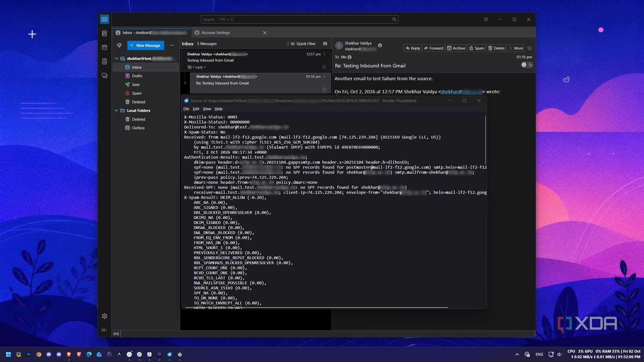Click the Mail space icon at top left
The image size is (644, 362).
104,19
